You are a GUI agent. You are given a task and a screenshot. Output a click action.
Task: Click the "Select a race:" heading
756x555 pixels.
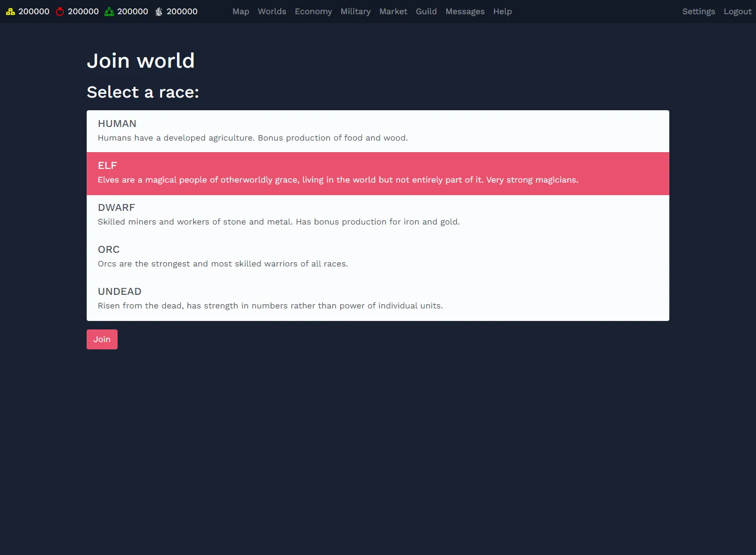[143, 92]
